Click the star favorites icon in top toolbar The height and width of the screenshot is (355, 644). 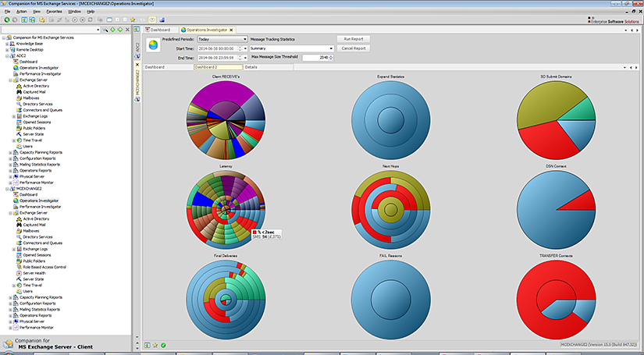tap(133, 20)
